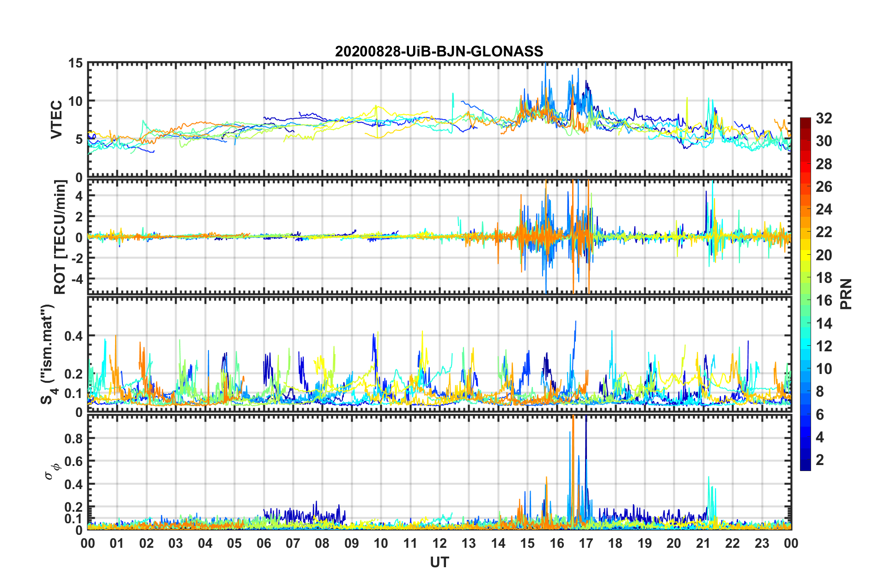The image size is (879, 588).
Task: Click sigma-phi axis tick label 0.8
Action: [73, 438]
